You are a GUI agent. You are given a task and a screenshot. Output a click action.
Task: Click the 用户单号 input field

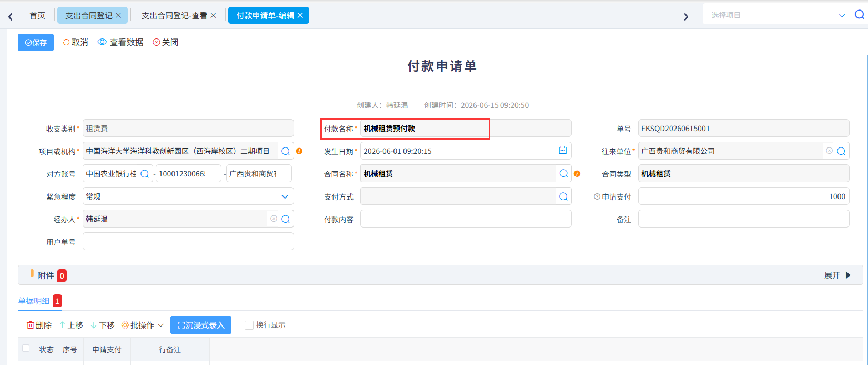coord(188,242)
